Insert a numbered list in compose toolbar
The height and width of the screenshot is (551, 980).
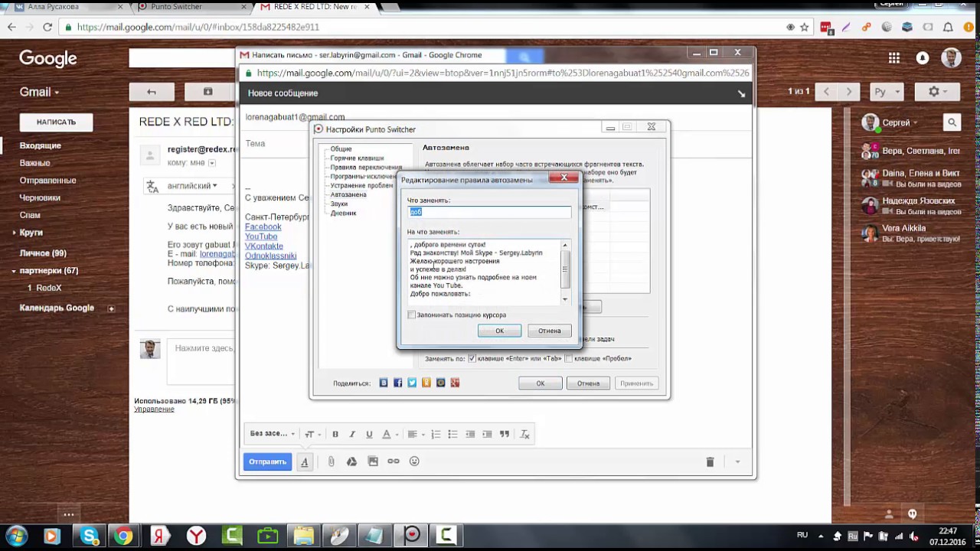click(x=436, y=434)
